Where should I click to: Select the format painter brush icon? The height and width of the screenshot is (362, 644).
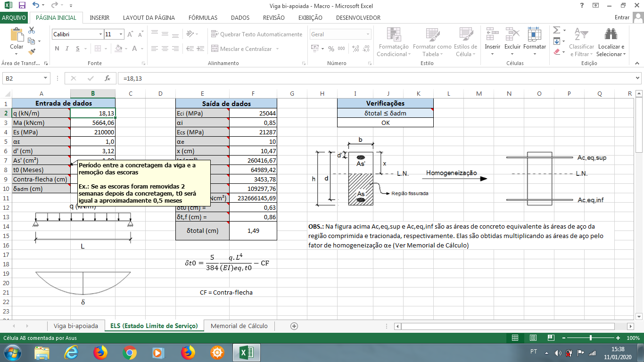click(x=32, y=52)
